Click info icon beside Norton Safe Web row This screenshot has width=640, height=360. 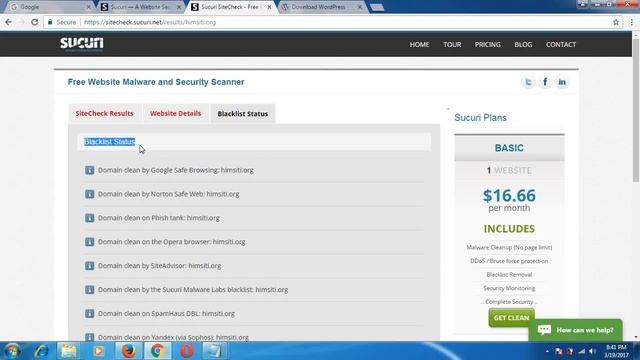[89, 194]
